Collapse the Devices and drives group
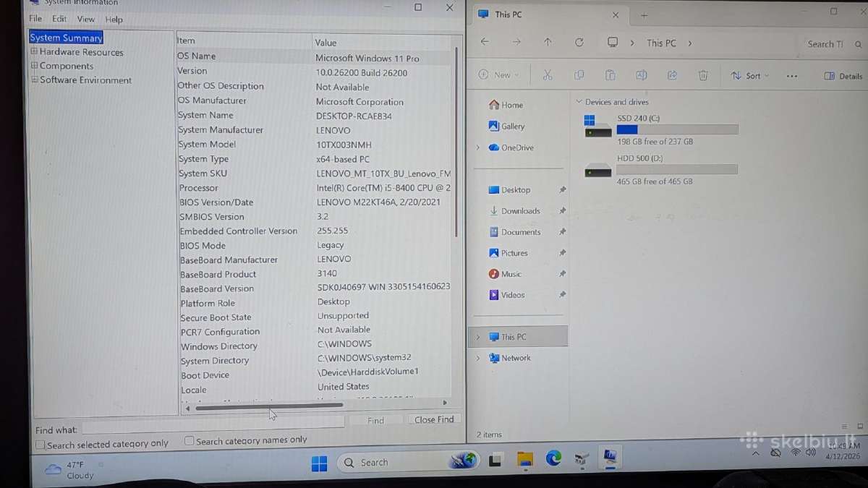868x488 pixels. point(579,102)
